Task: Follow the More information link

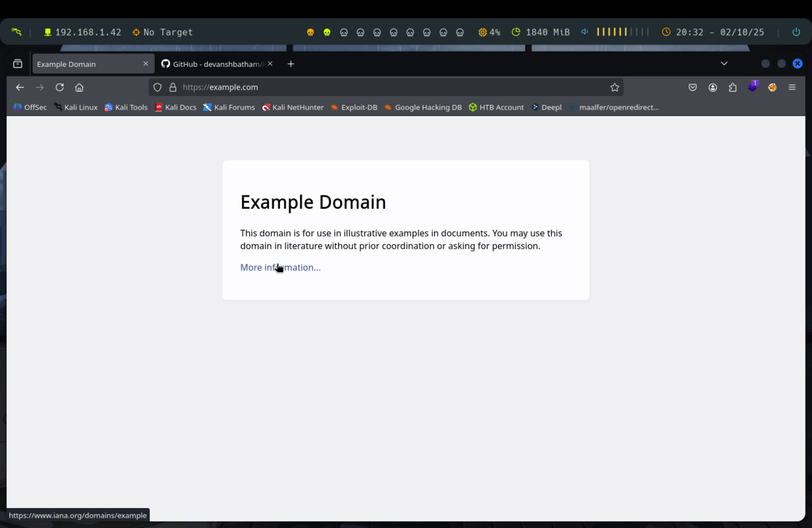Action: 280,267
